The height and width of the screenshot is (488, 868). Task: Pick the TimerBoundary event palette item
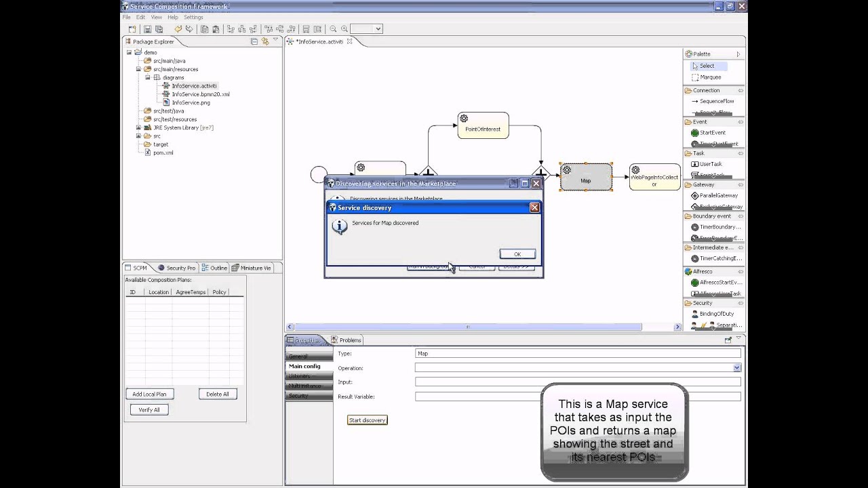click(x=716, y=227)
